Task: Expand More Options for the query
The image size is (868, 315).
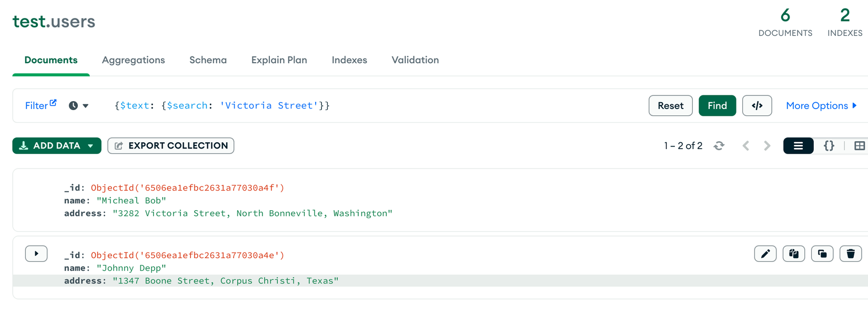Action: coord(821,106)
